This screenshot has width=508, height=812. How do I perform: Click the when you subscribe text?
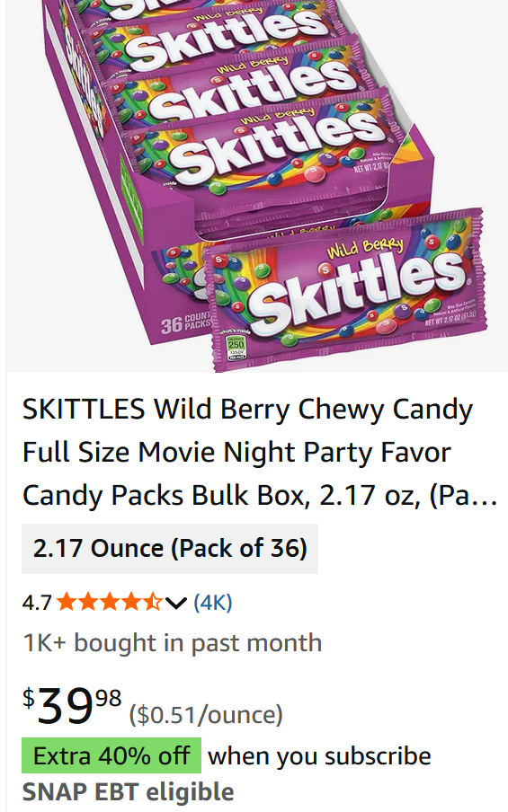[x=319, y=755]
